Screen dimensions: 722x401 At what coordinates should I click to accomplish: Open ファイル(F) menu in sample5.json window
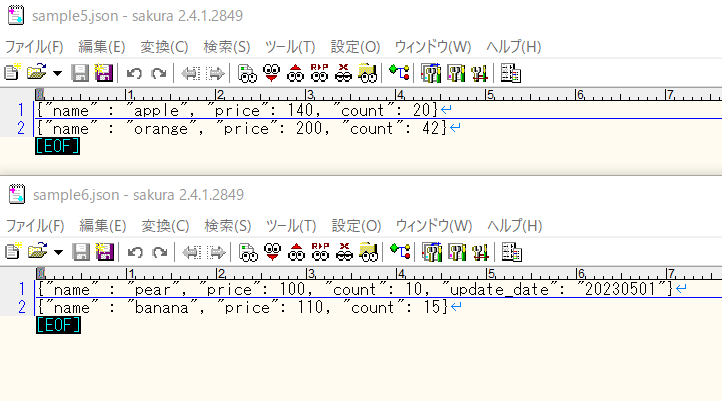34,46
